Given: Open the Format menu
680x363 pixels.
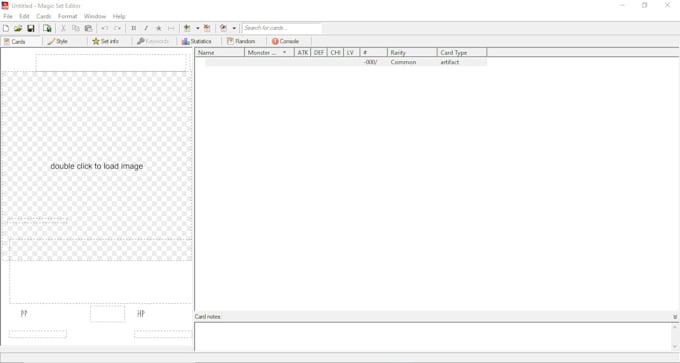Looking at the screenshot, I should [68, 16].
